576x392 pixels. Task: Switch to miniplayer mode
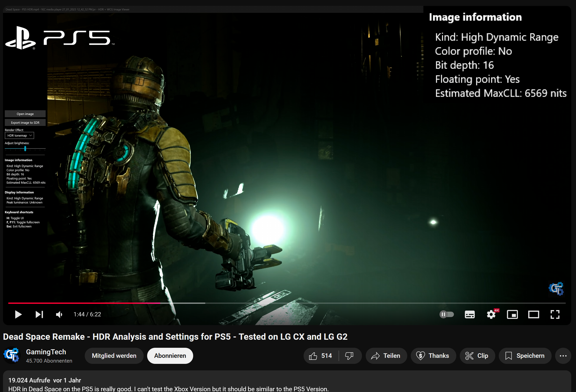click(x=512, y=314)
